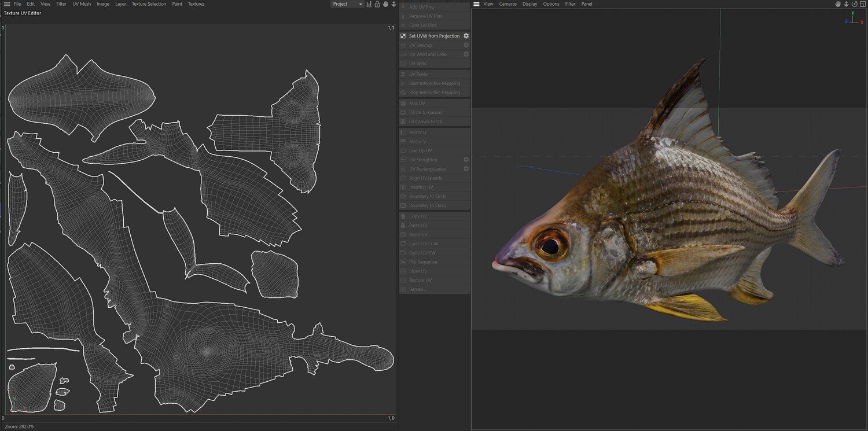Click the Add UV Pins icon
868x431 pixels.
click(x=403, y=7)
